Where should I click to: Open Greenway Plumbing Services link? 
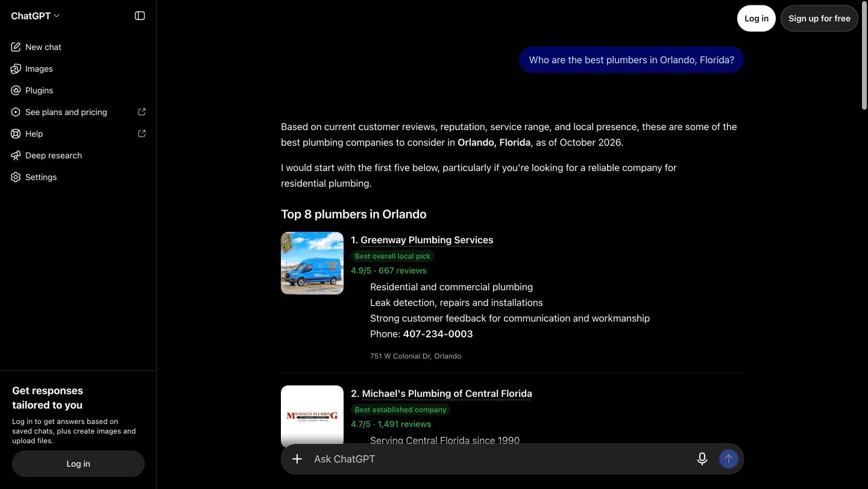[x=427, y=240]
